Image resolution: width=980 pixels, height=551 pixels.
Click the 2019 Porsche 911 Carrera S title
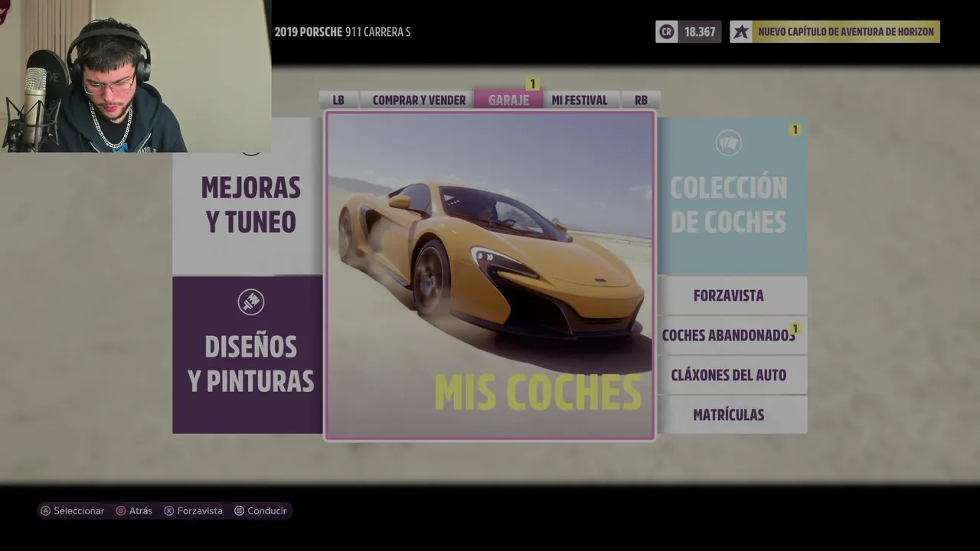tap(343, 32)
